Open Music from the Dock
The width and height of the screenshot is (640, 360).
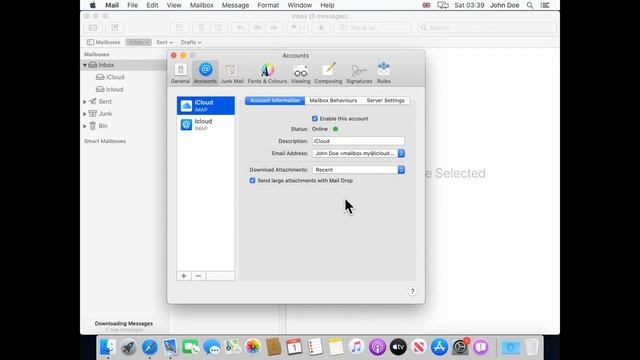pos(356,347)
